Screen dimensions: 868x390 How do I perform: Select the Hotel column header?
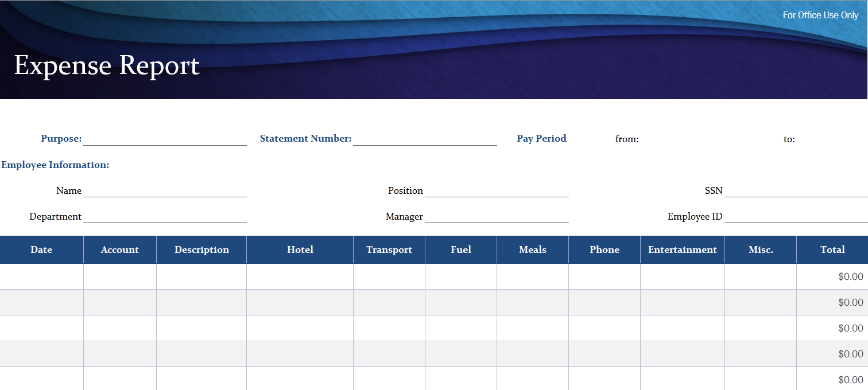(300, 249)
